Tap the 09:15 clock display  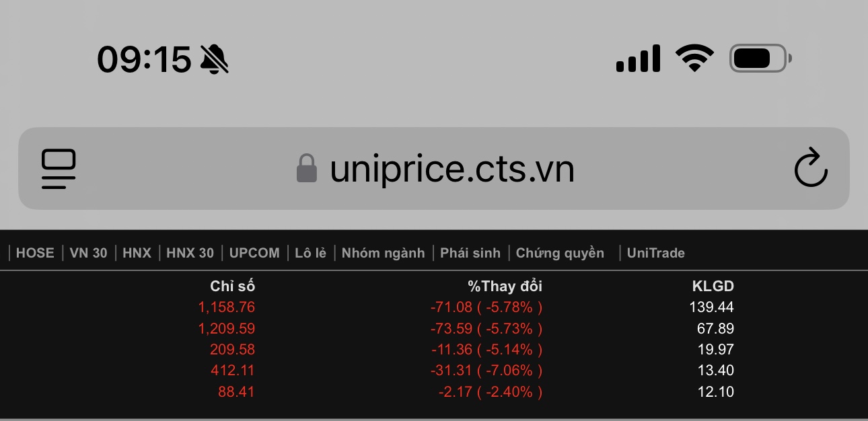click(x=144, y=59)
